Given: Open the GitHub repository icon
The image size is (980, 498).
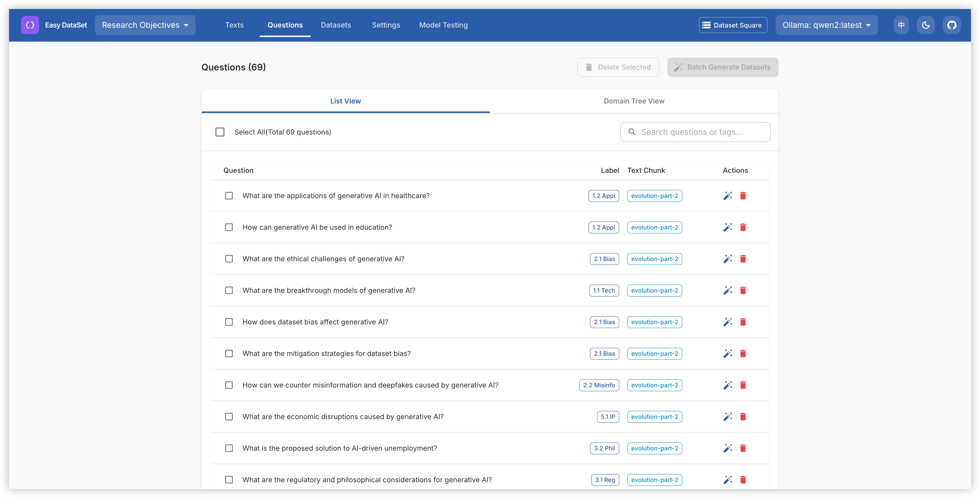Looking at the screenshot, I should [x=951, y=25].
